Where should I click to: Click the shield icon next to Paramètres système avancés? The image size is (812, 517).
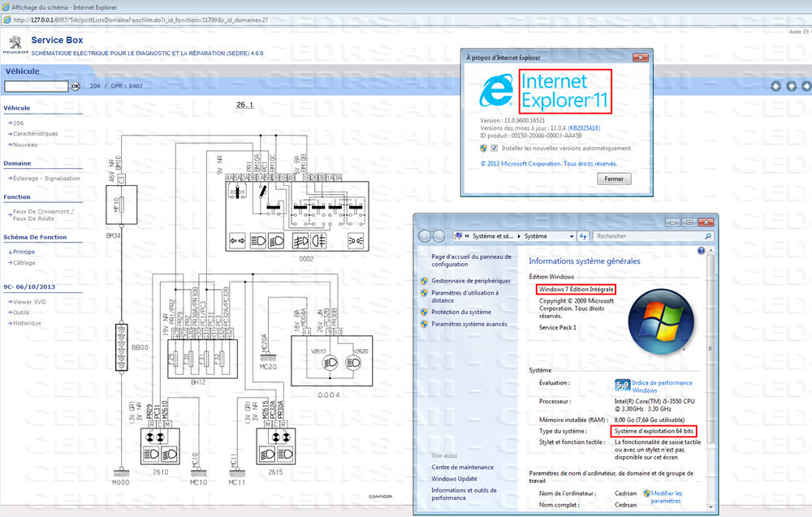pos(424,324)
